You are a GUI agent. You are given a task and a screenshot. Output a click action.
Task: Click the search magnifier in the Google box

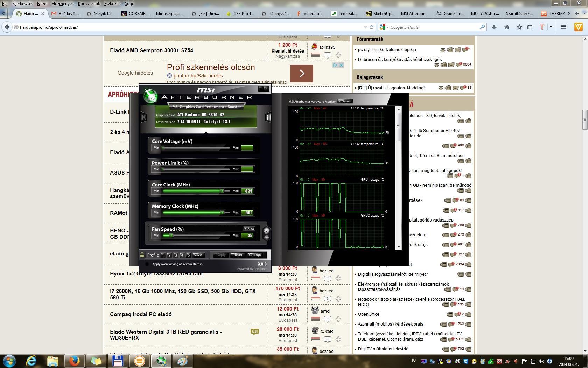click(482, 27)
